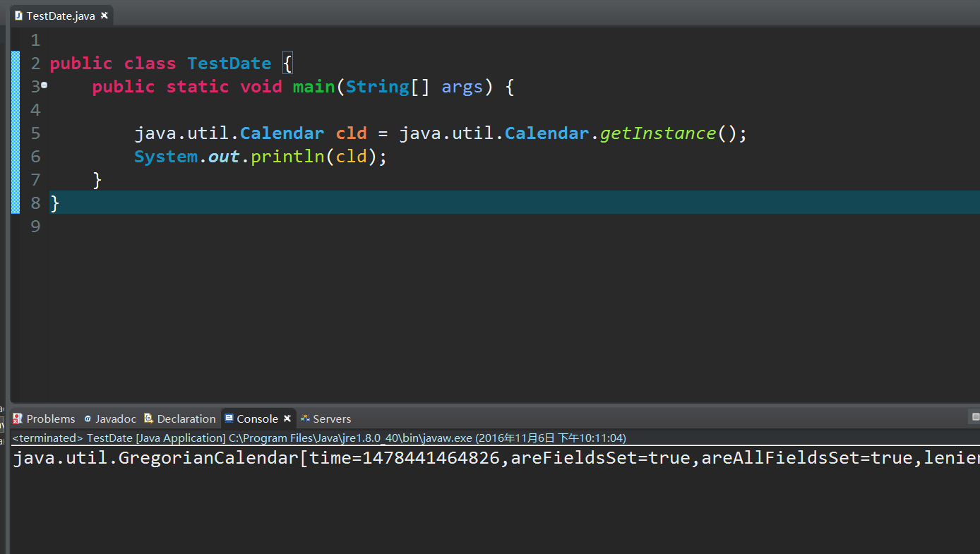Switch to the Problems tab

coord(49,418)
